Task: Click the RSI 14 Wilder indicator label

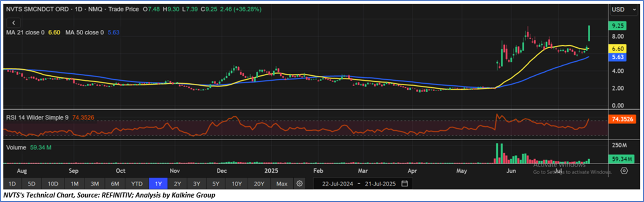Action: click(x=37, y=117)
